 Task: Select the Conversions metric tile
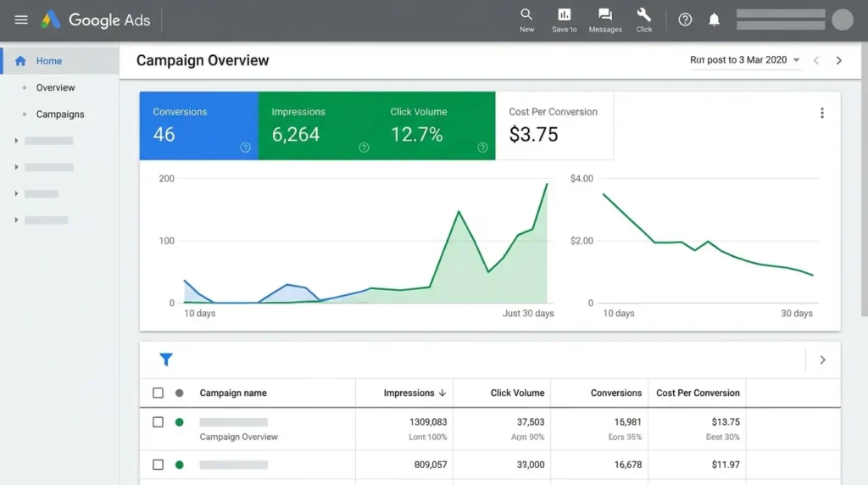point(198,125)
